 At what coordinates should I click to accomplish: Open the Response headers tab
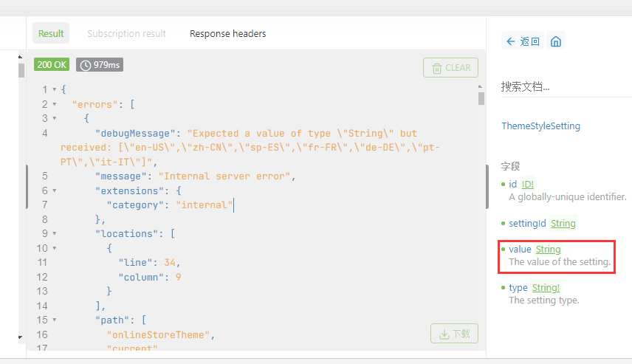(x=228, y=33)
